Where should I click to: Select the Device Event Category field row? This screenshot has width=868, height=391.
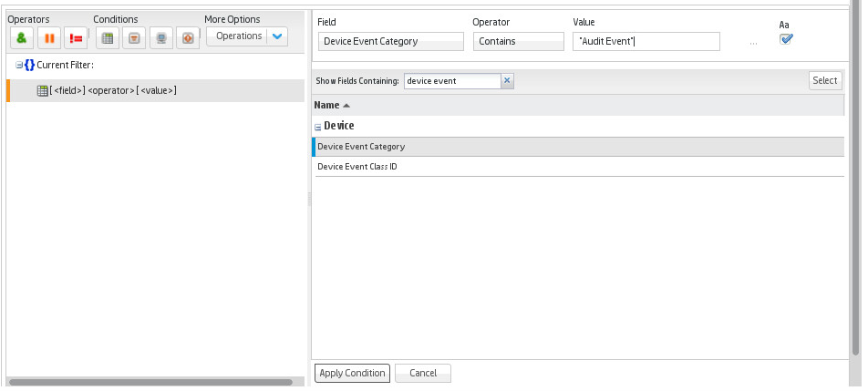[578, 147]
